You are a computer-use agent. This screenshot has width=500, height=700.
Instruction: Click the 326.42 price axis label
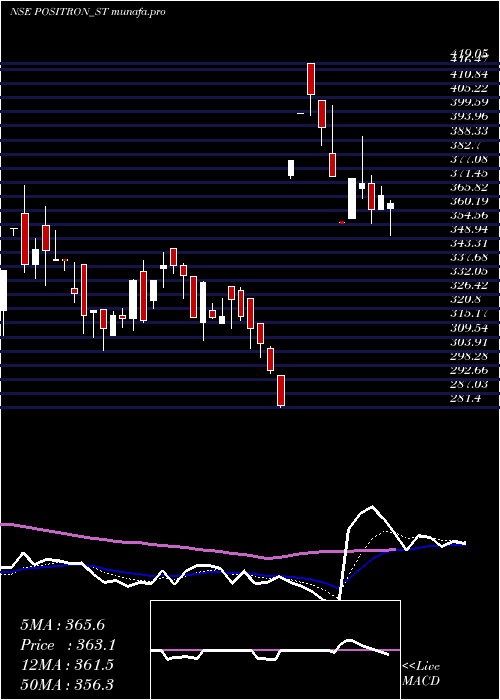[x=469, y=285]
